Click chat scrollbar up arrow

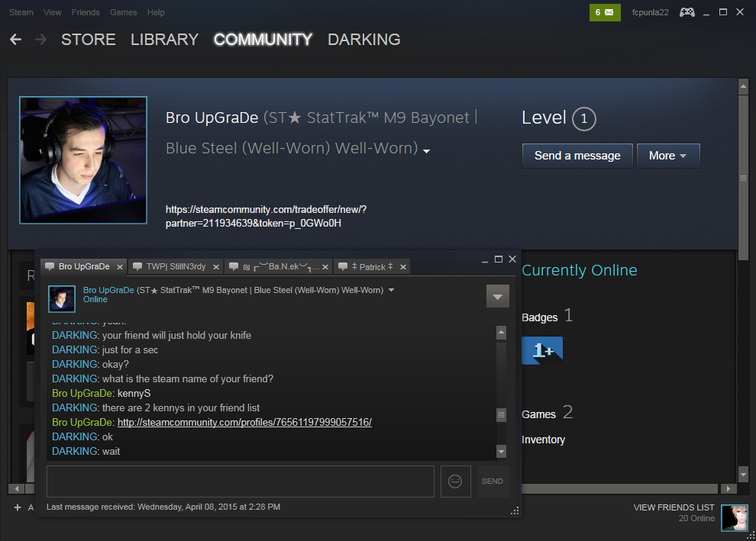[x=502, y=333]
